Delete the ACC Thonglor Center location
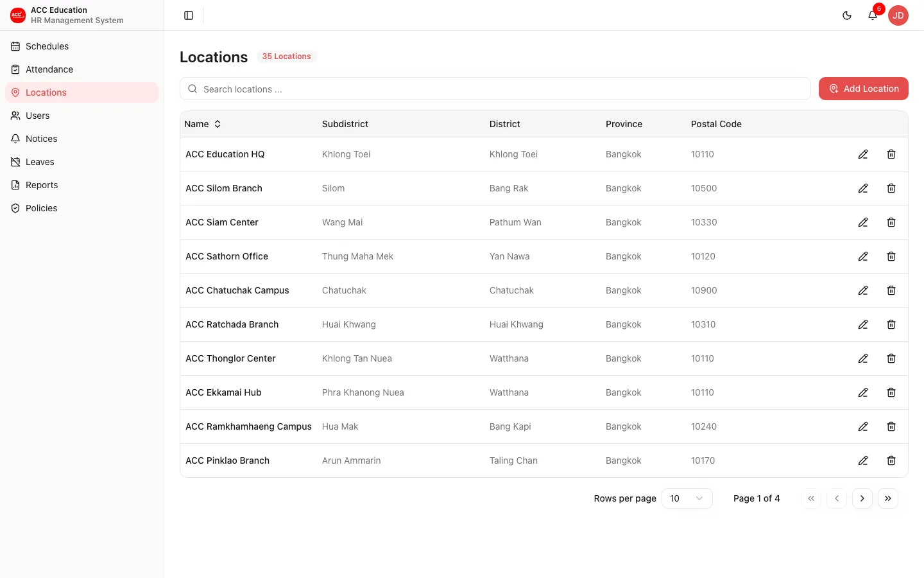Viewport: 924px width, 578px height. coord(891,358)
